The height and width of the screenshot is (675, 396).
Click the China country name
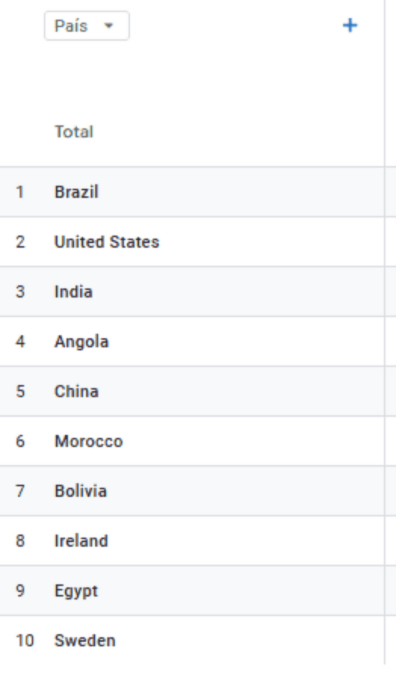coord(76,391)
